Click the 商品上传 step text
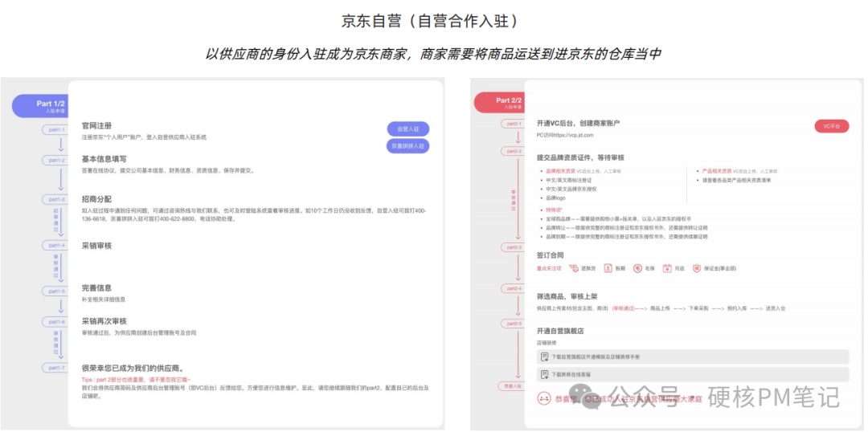 pos(660,308)
